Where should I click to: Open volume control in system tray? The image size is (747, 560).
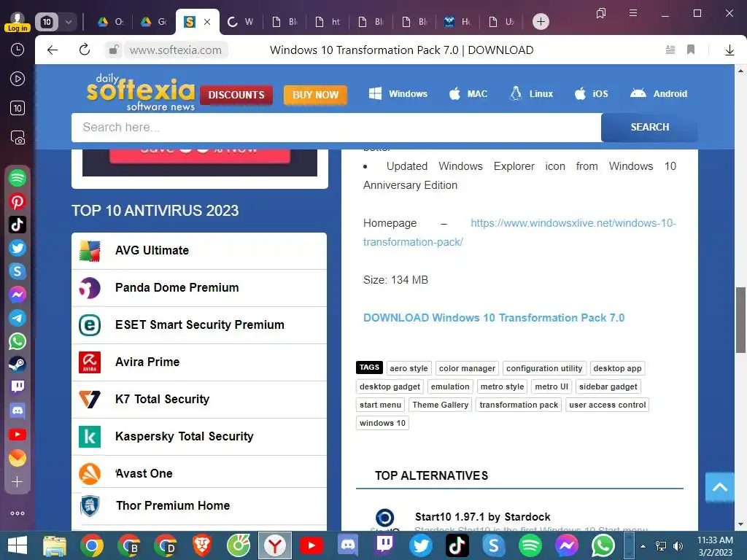tap(678, 545)
